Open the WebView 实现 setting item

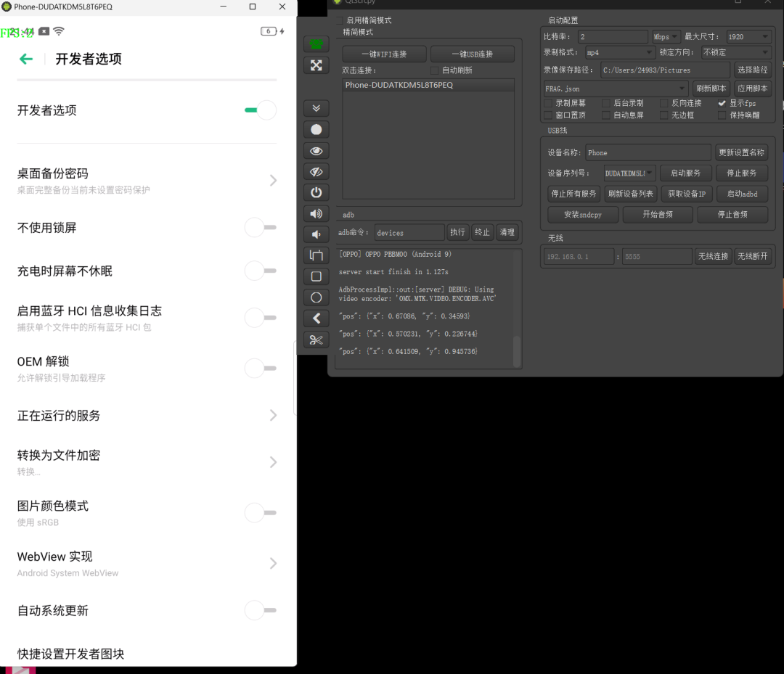pyautogui.click(x=145, y=564)
